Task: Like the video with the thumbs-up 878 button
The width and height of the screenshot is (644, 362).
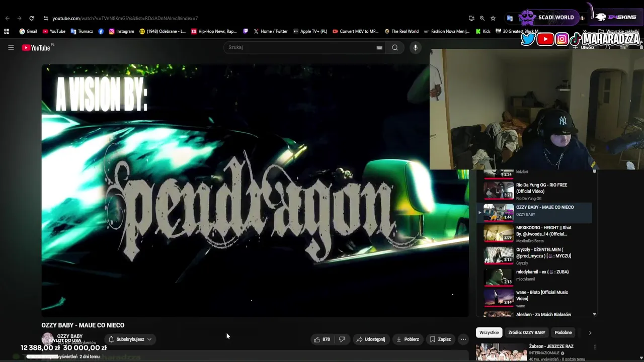Action: pyautogui.click(x=322, y=339)
